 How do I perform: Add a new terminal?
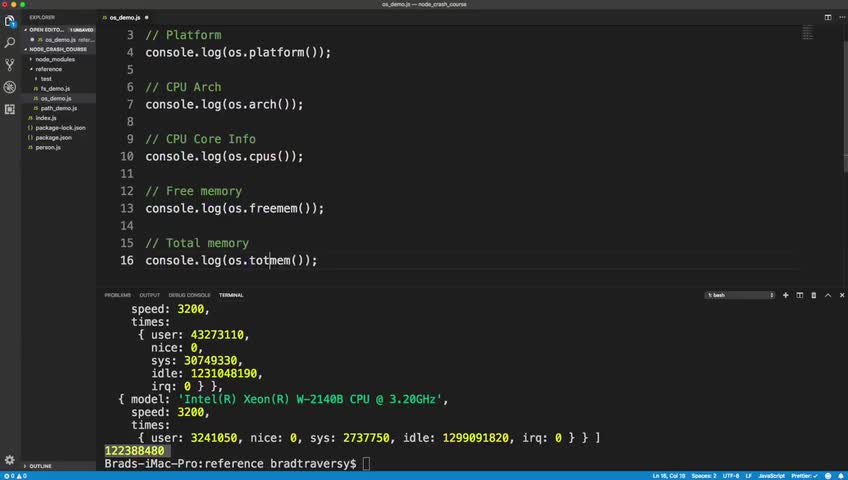[x=785, y=295]
